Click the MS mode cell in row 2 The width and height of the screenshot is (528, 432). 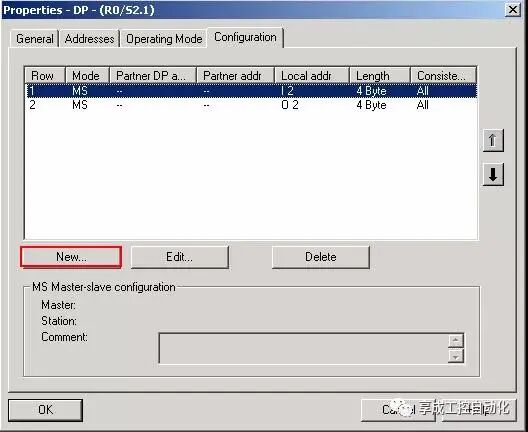click(80, 105)
